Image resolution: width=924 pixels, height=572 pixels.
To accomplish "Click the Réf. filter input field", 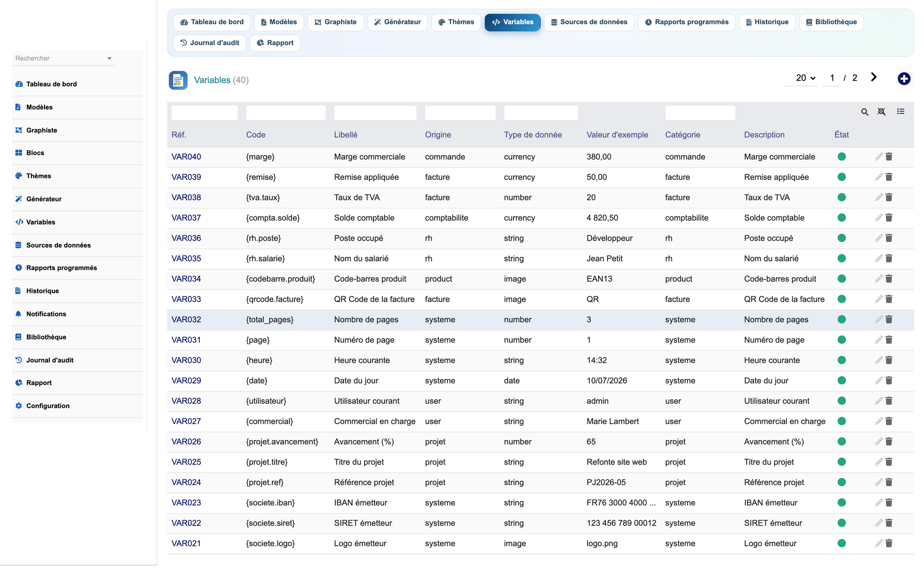I will 205,113.
